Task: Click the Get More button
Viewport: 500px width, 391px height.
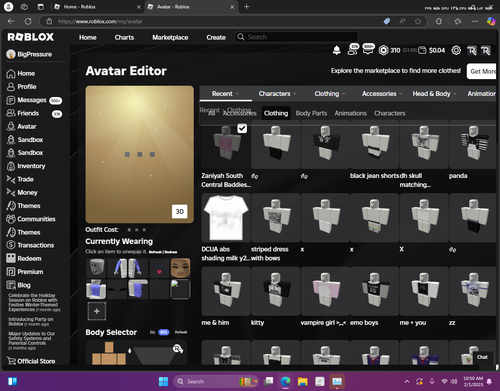Action: click(482, 71)
